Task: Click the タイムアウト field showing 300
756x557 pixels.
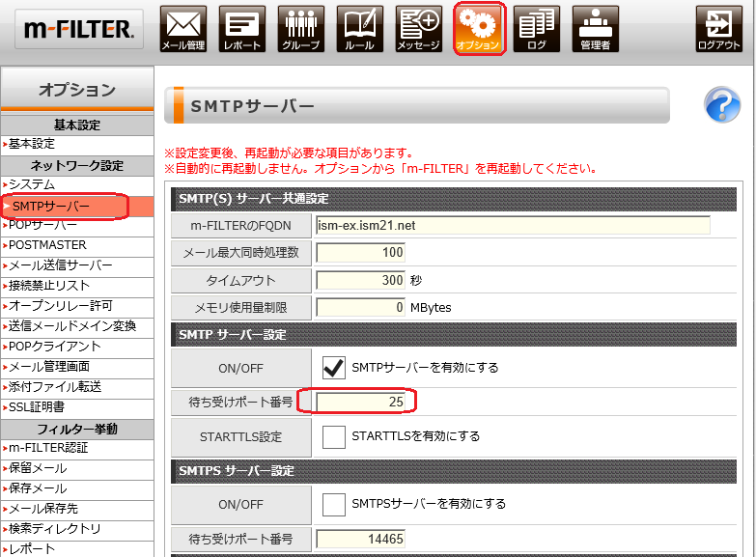Action: (360, 280)
